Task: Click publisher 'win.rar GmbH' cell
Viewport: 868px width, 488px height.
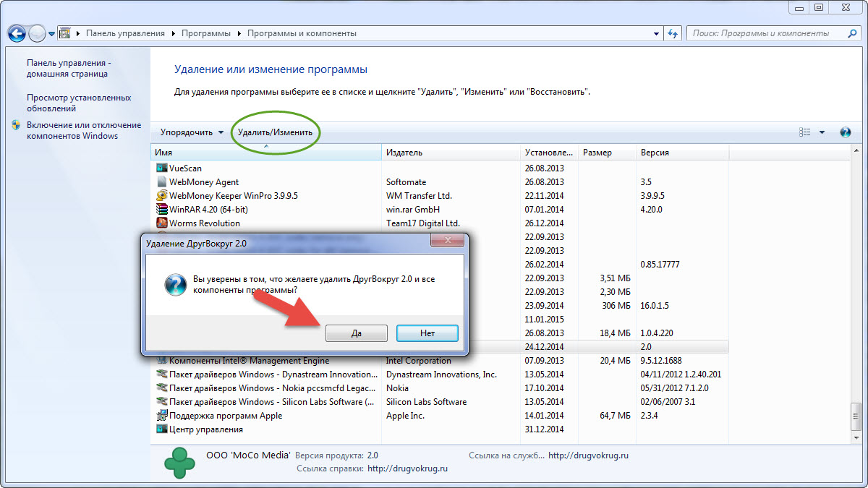Action: click(414, 210)
